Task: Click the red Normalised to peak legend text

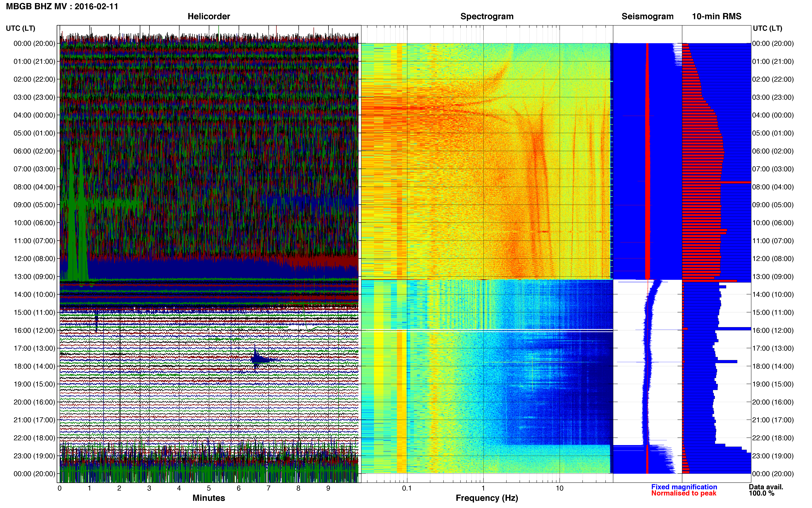Action: click(684, 493)
